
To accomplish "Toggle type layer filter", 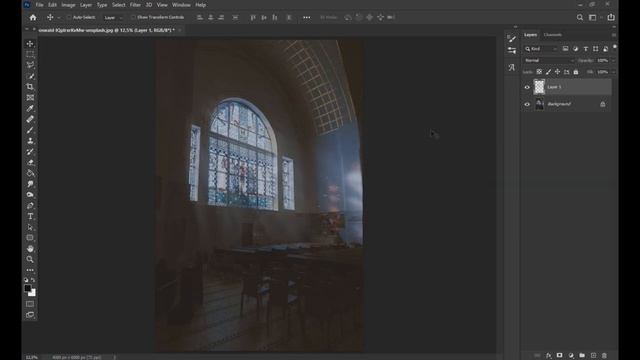I will 586,49.
